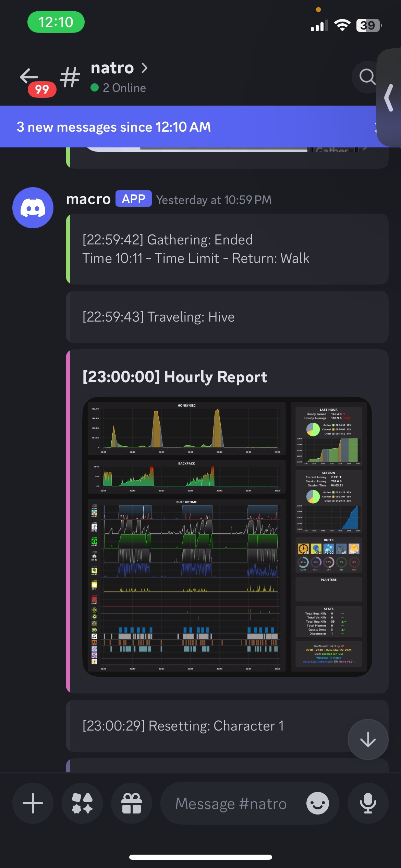Tap the 12:10 time pill in status bar
Image resolution: width=401 pixels, height=868 pixels.
click(56, 22)
